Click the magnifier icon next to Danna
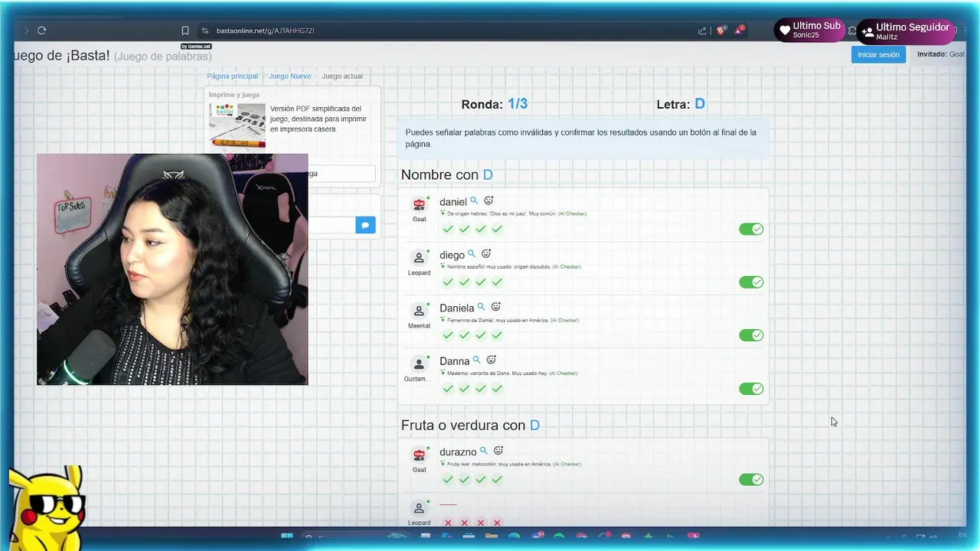Image resolution: width=980 pixels, height=551 pixels. (x=477, y=360)
